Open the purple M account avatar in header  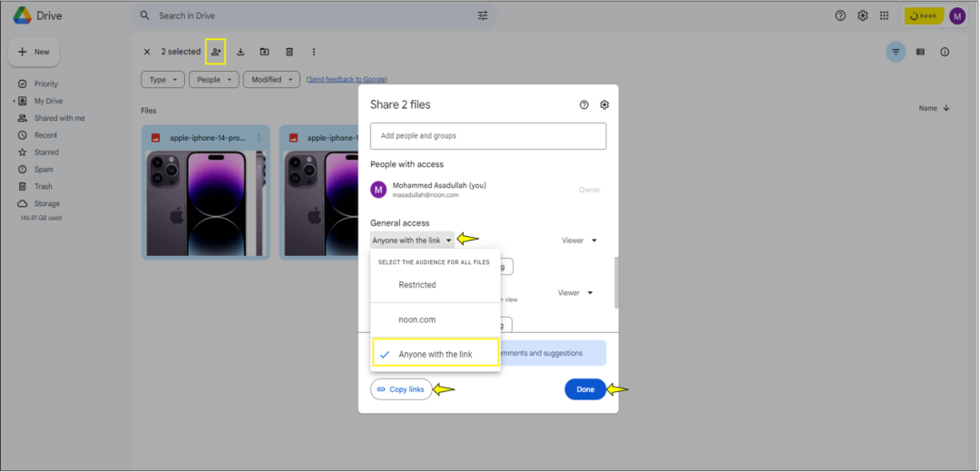coord(957,15)
